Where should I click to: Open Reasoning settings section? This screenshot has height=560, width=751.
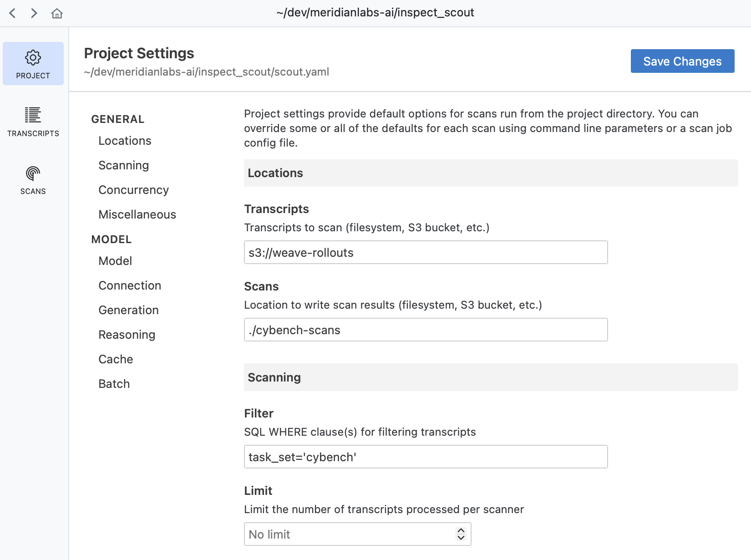[127, 335]
